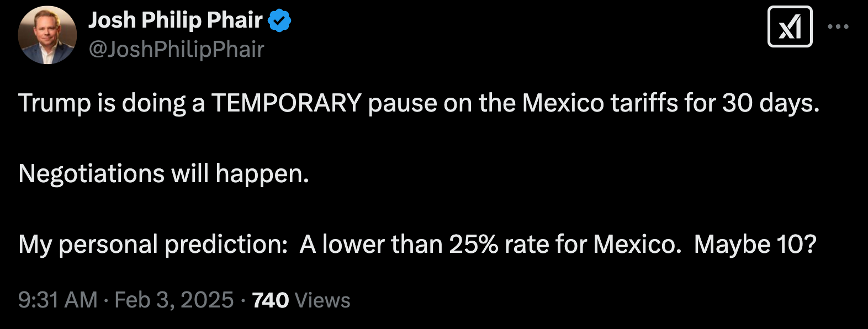
Task: Click the "Maybe 10?" text
Action: pyautogui.click(x=755, y=245)
